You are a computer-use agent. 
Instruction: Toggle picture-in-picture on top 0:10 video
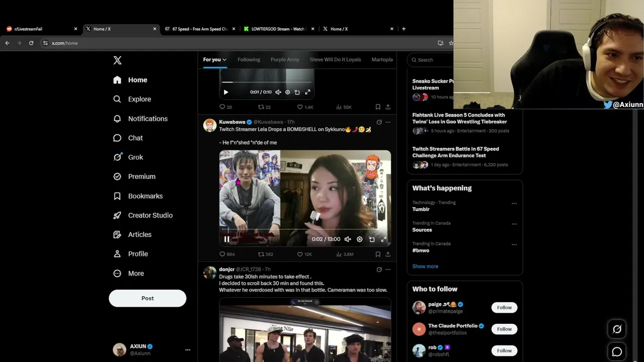[x=297, y=92]
